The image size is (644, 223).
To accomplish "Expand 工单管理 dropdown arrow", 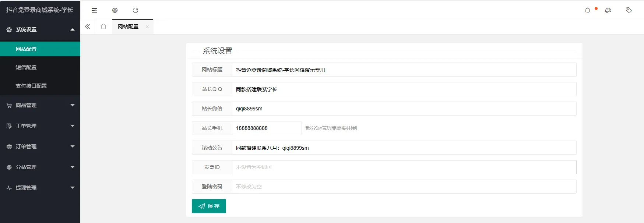I will point(73,126).
